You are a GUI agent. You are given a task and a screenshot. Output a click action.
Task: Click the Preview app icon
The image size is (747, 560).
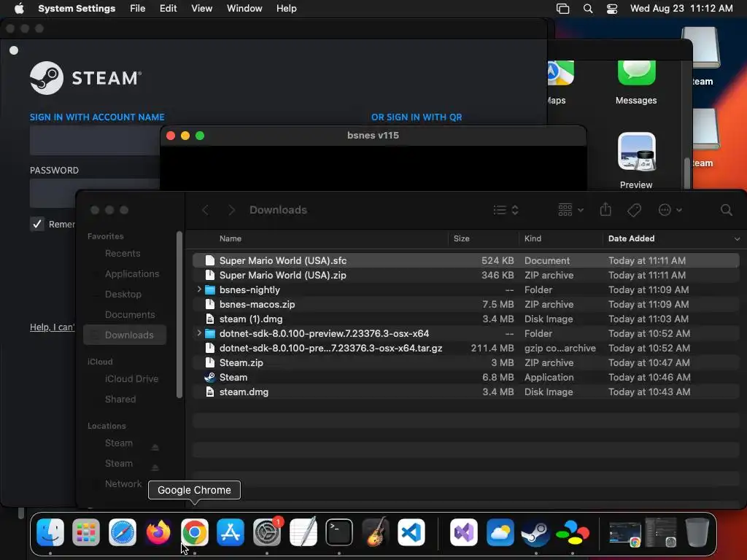pyautogui.click(x=636, y=152)
